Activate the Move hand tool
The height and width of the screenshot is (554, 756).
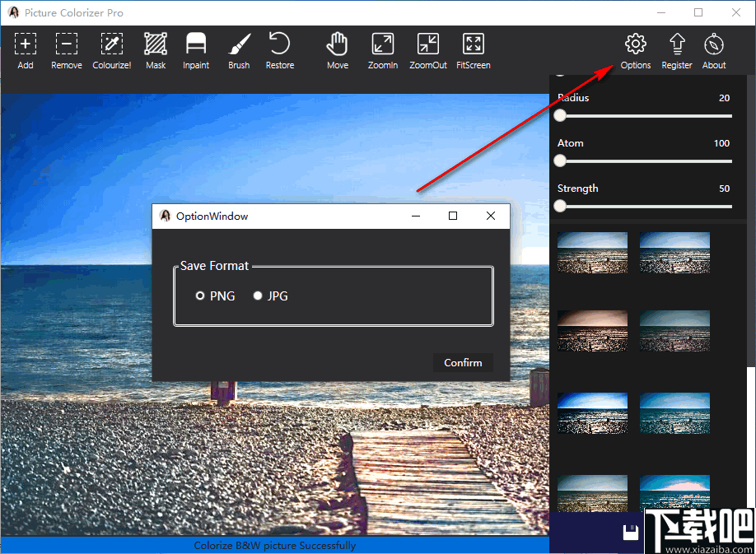[338, 49]
